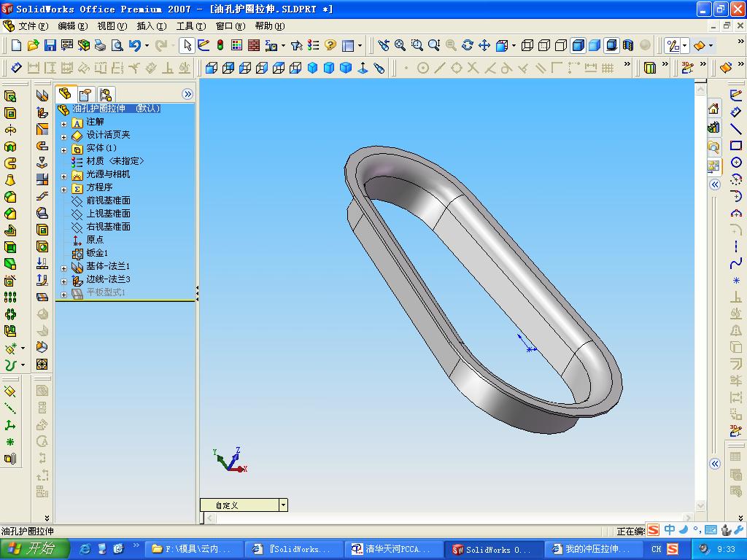
Task: Select the Spline tool in the right toolbar
Action: (736, 263)
